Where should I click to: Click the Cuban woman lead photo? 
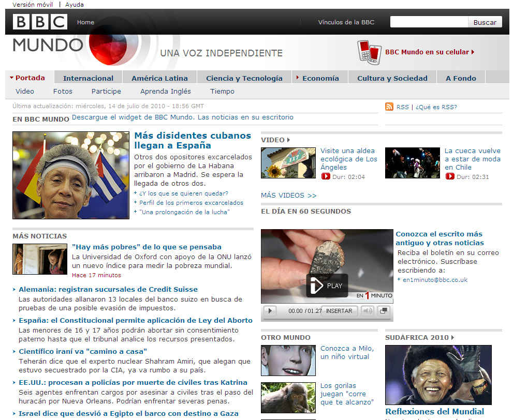tap(71, 175)
